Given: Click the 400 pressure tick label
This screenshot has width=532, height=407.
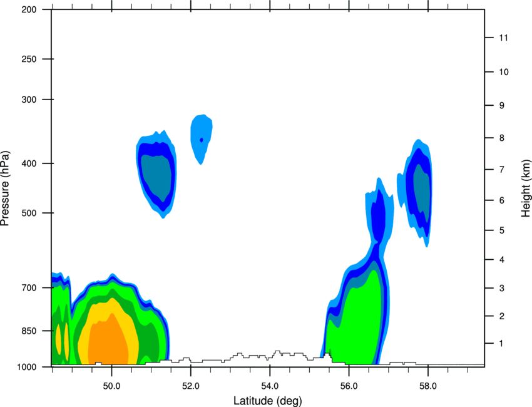Looking at the screenshot, I should coord(29,163).
